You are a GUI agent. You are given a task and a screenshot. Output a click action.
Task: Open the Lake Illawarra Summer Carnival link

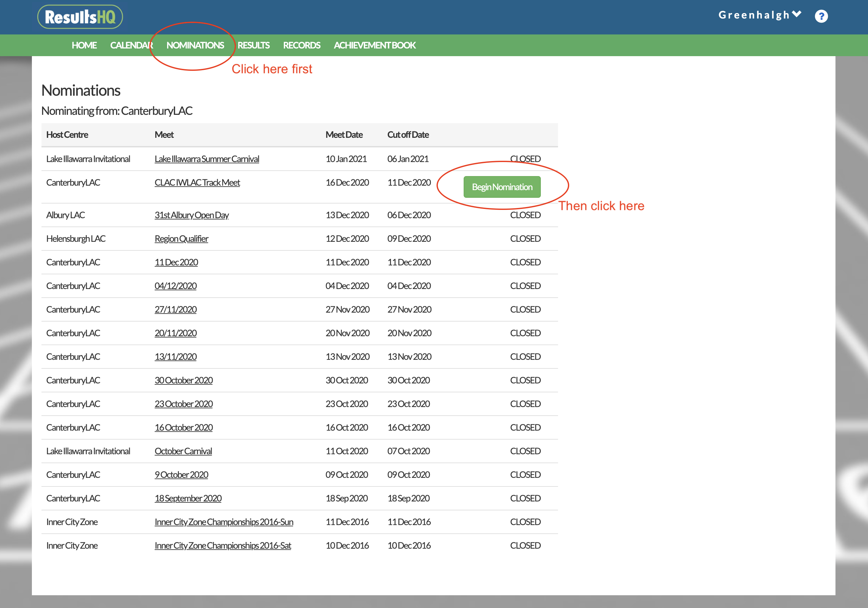pos(207,159)
